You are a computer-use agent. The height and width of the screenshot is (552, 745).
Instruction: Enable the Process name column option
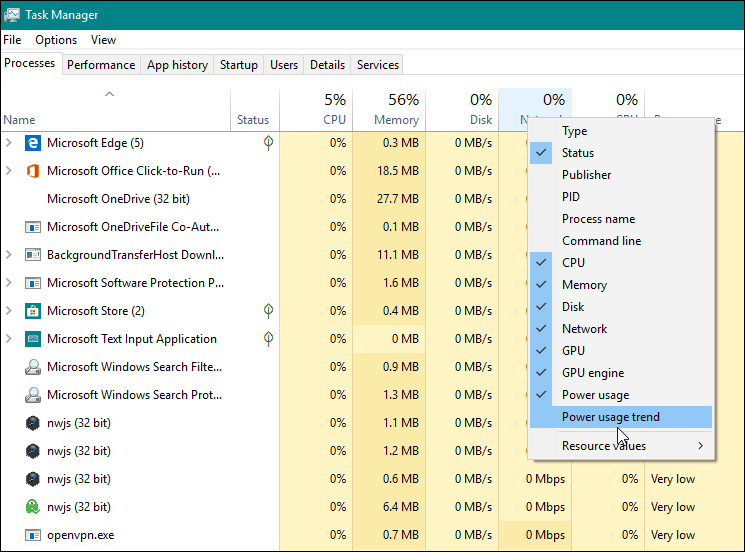tap(621, 219)
